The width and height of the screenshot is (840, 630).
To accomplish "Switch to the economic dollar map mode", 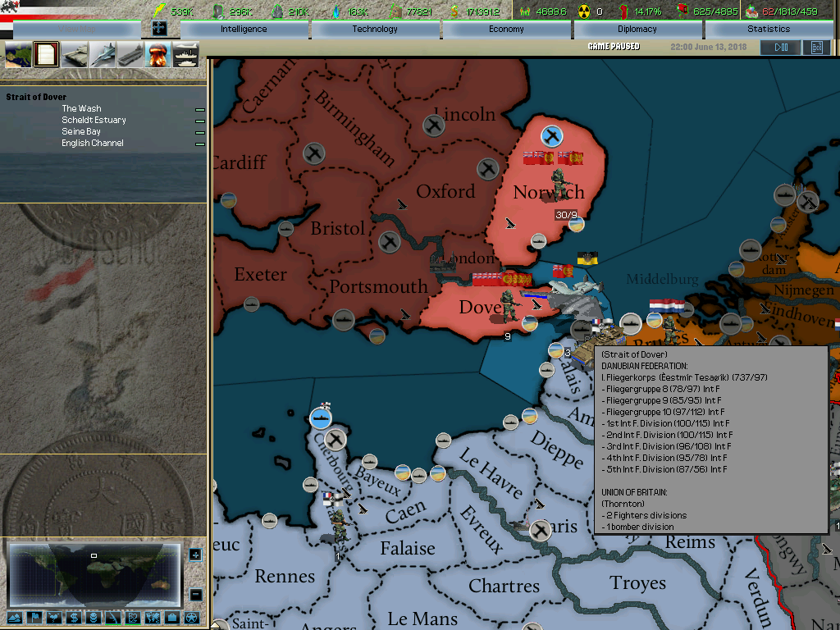I will tap(74, 617).
